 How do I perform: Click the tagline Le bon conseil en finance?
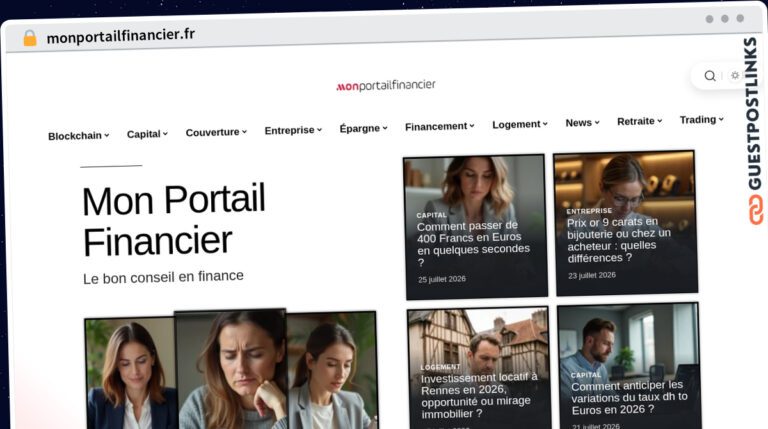point(163,277)
